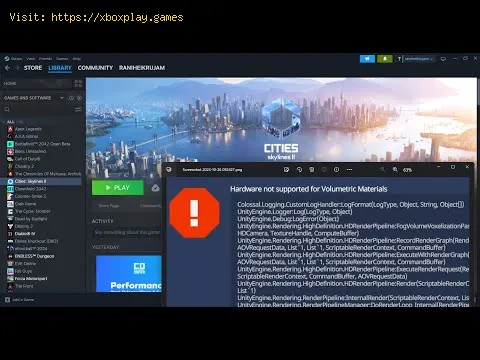This screenshot has height=360, width=480.
Task: Click the 63% zoom level in Photos
Action: (x=407, y=170)
